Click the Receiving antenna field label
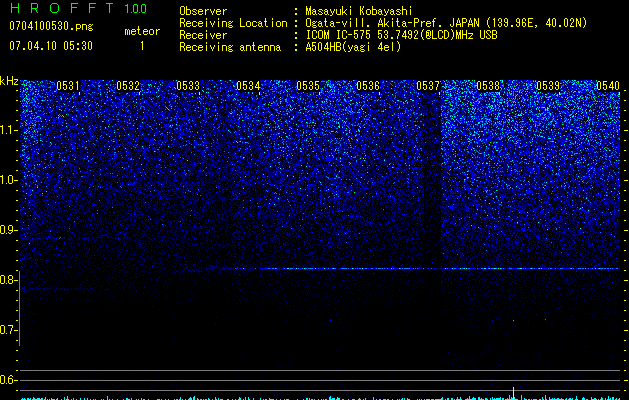 click(230, 47)
